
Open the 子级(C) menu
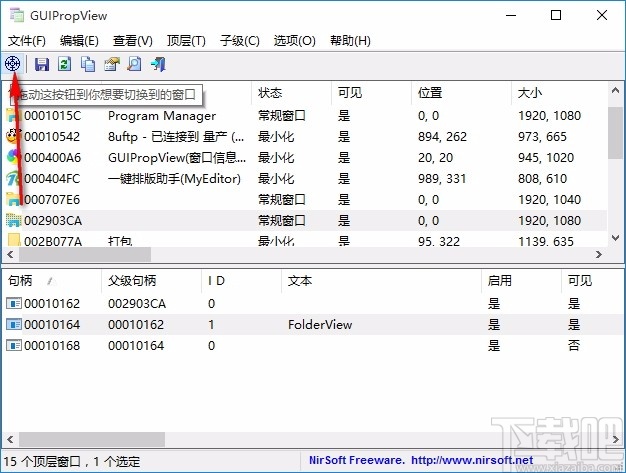coord(240,41)
